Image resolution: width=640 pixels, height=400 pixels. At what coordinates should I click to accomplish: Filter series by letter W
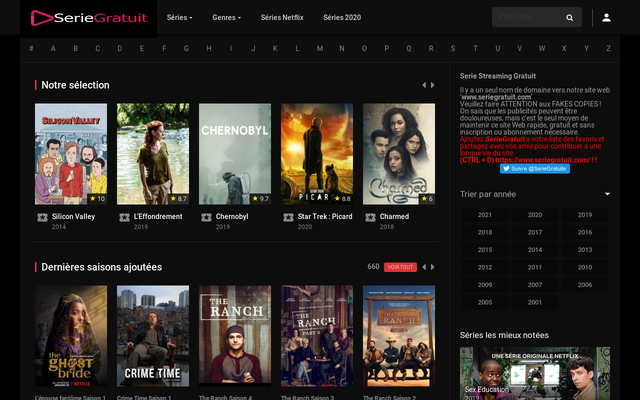pos(542,49)
